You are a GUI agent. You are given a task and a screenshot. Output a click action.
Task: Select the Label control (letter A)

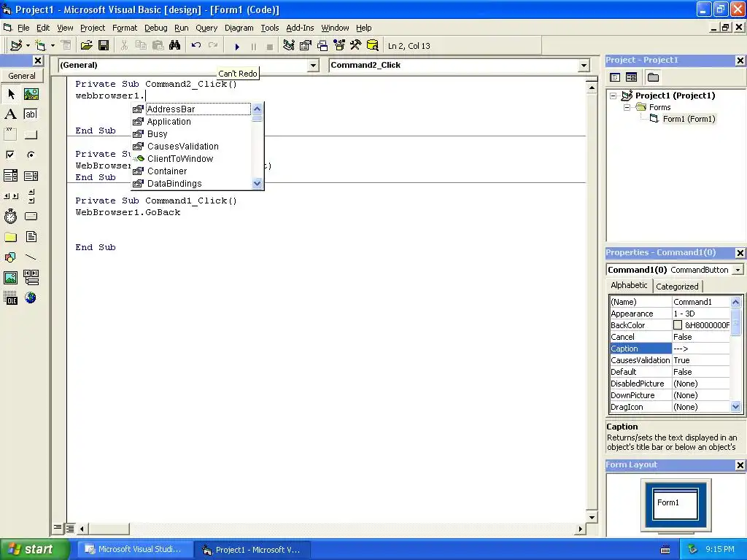click(11, 114)
